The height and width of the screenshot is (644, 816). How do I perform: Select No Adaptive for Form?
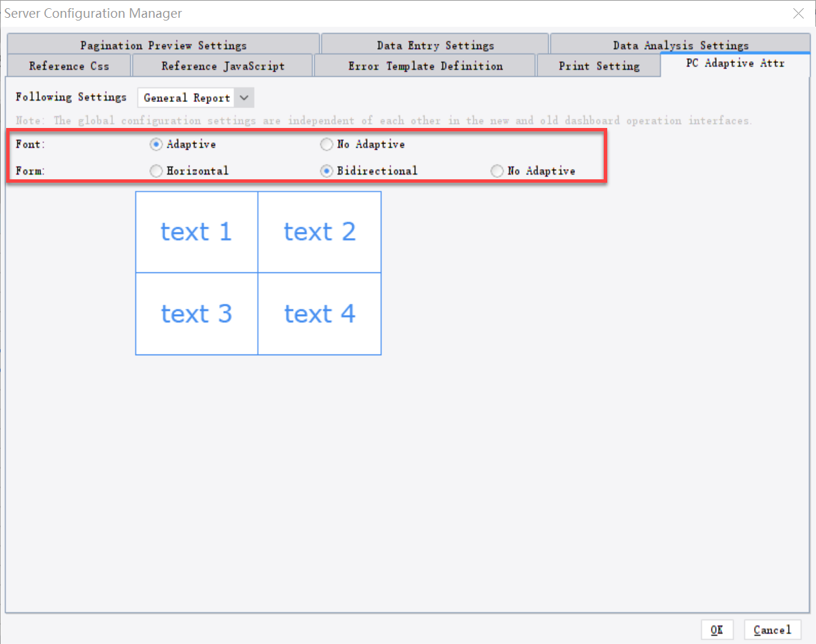coord(497,170)
